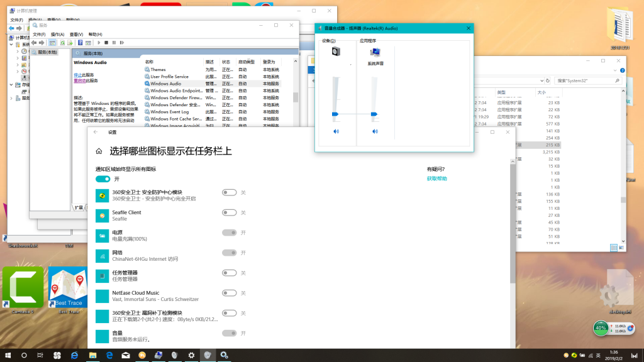Mute the device speaker in volume mixer

coord(336,131)
